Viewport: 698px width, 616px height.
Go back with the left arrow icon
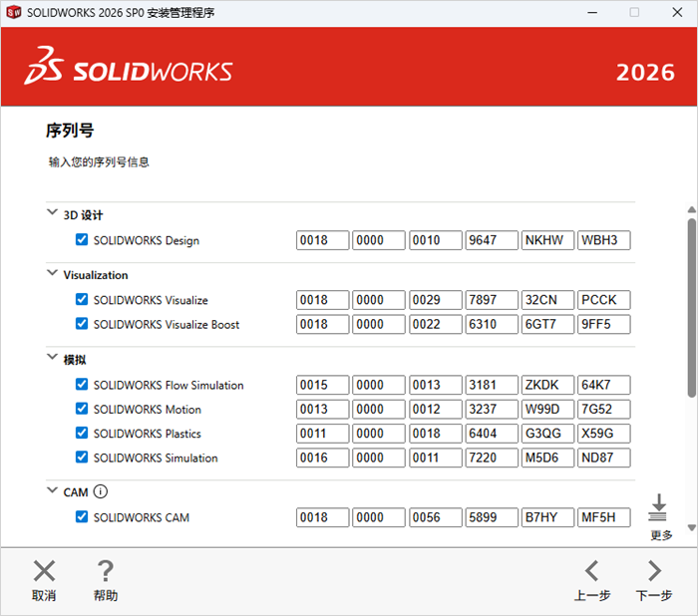tap(591, 570)
